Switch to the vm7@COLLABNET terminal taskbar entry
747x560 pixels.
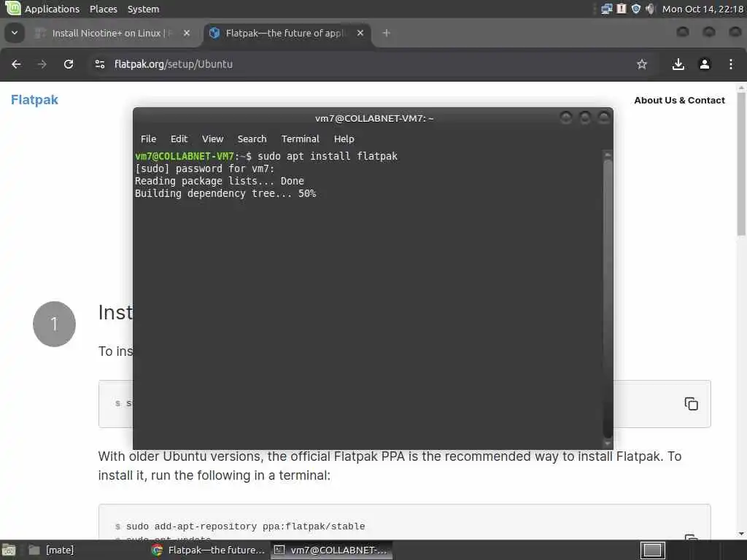coord(332,550)
